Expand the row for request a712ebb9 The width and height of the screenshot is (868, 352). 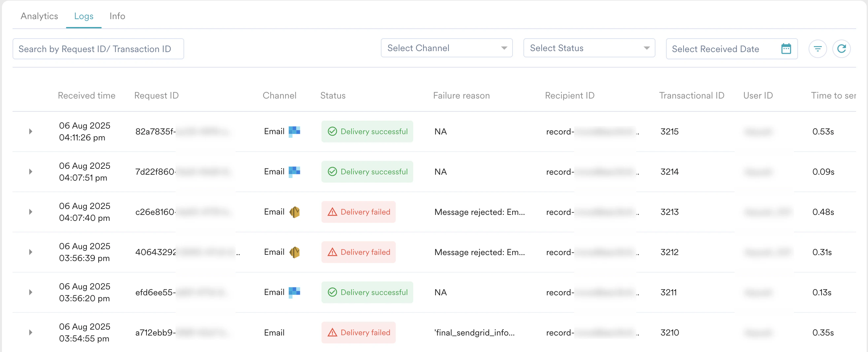coord(31,333)
